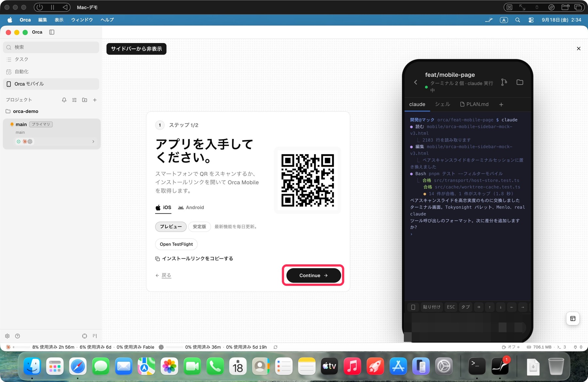Click the ESC key in phone mockup
The height and width of the screenshot is (382, 588).
click(x=451, y=307)
